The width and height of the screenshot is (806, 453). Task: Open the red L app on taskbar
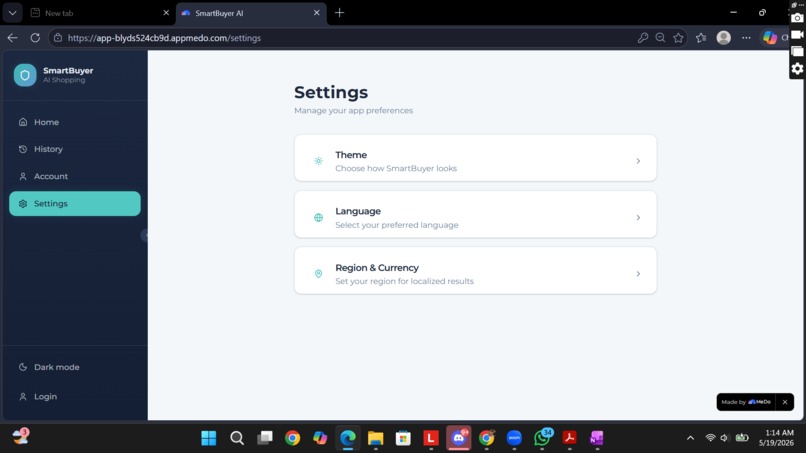point(431,438)
